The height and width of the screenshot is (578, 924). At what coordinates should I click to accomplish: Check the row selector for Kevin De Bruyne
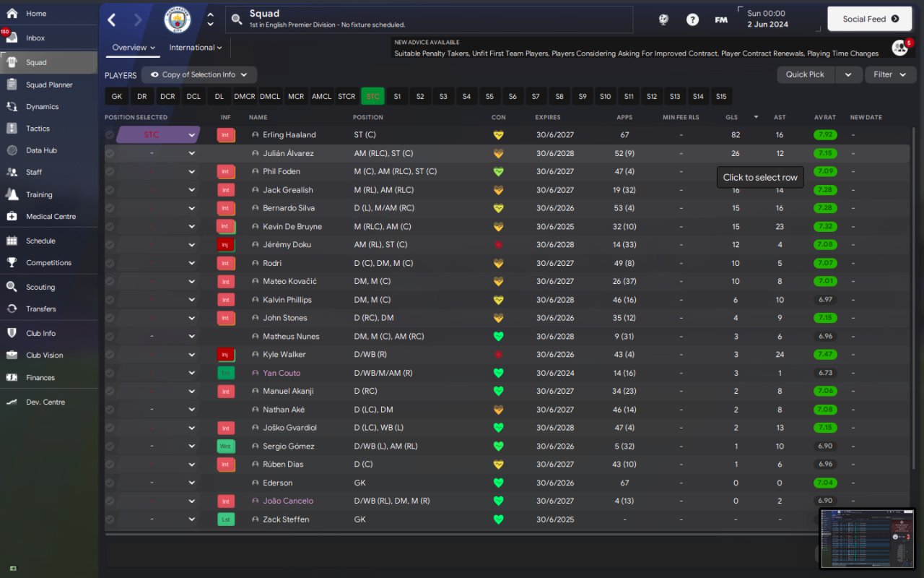pyautogui.click(x=110, y=226)
